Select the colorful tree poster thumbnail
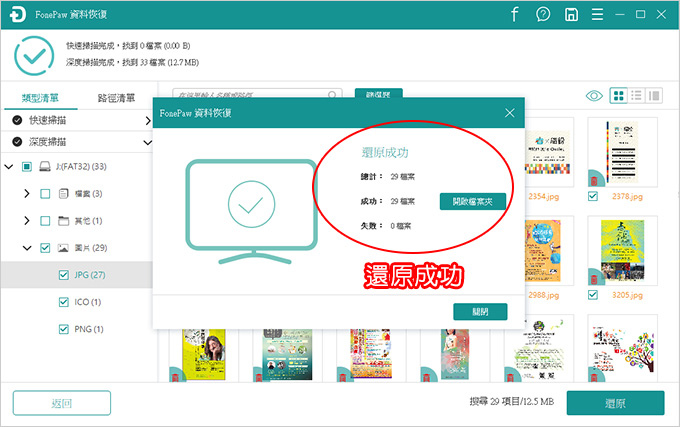Screen dimensions: 680x427 (622, 348)
